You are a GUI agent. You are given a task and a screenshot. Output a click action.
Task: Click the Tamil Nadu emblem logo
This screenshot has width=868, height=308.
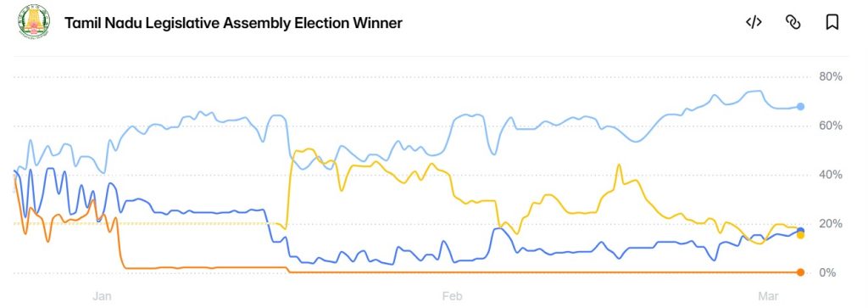34,22
